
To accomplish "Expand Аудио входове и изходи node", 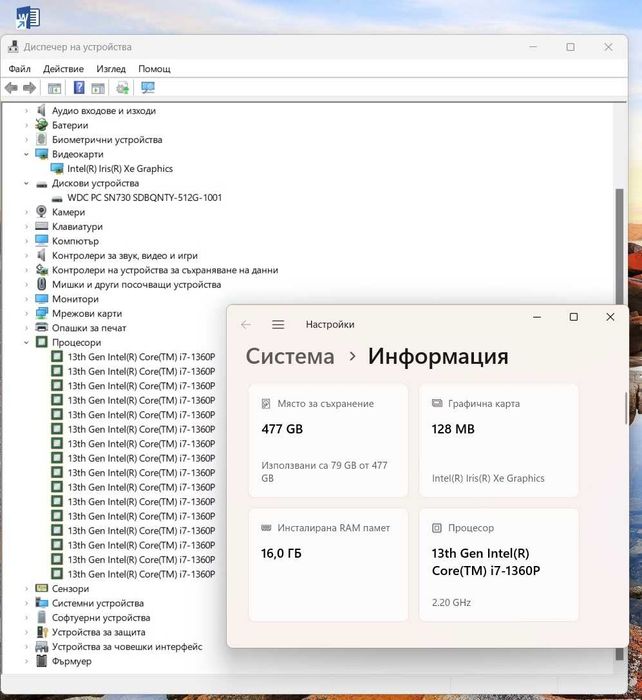I will tap(26, 111).
